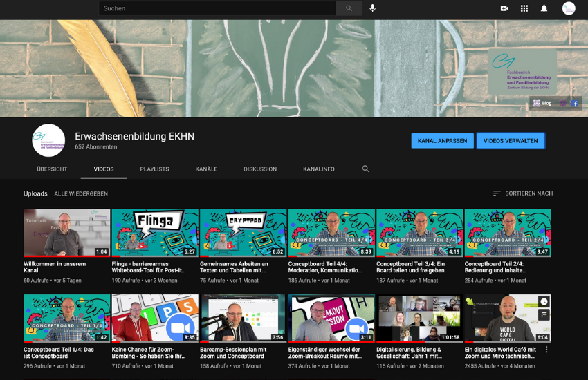Click '60 Aufrufe • vor 5 Tagen' text
The width and height of the screenshot is (588, 380).
pos(53,281)
